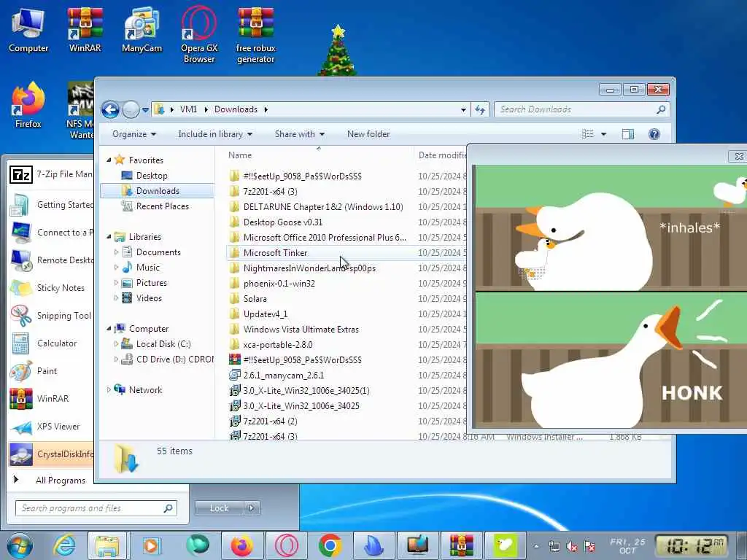Image resolution: width=747 pixels, height=560 pixels.
Task: Open the view options dropdown arrow
Action: [603, 134]
